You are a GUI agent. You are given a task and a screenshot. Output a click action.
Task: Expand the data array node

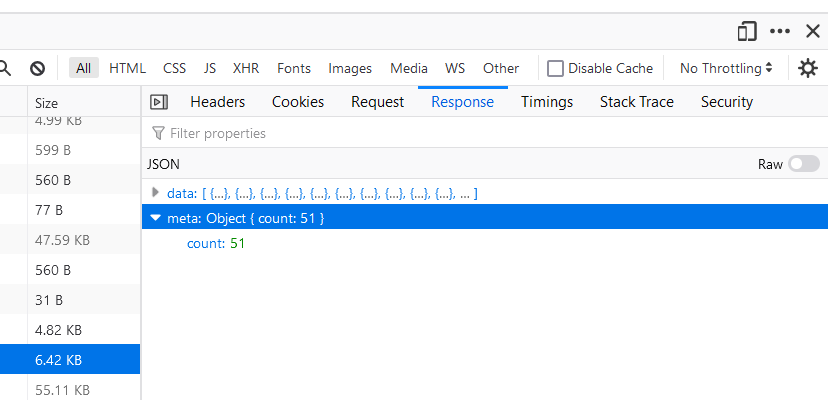(155, 193)
